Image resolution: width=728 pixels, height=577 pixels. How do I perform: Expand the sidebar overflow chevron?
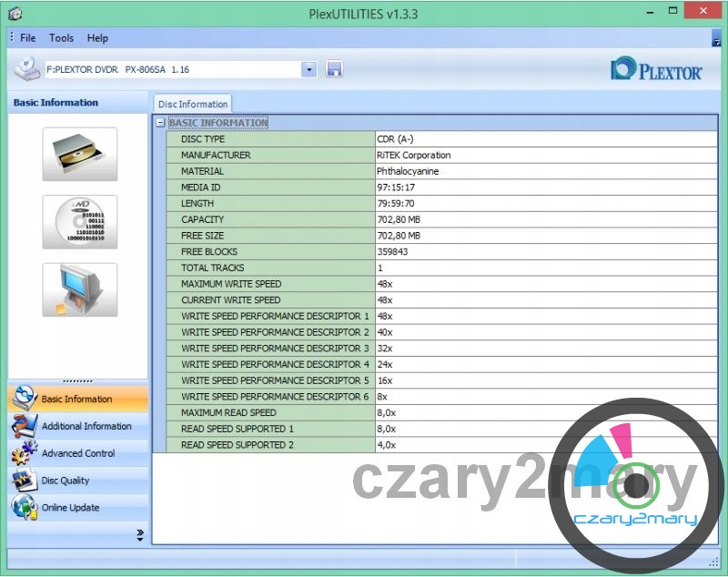(140, 534)
